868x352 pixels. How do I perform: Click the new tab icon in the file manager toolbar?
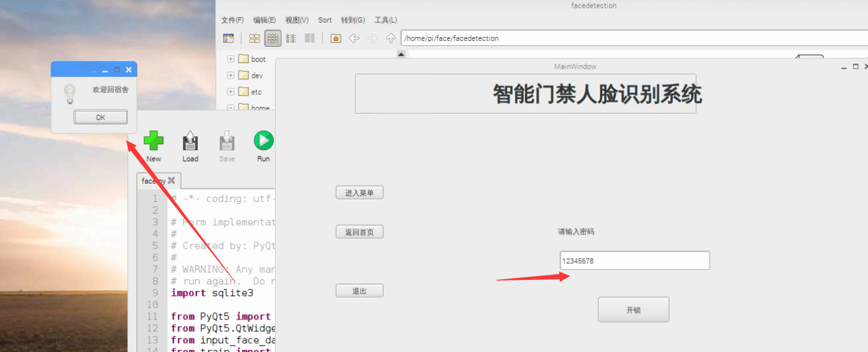(x=228, y=38)
